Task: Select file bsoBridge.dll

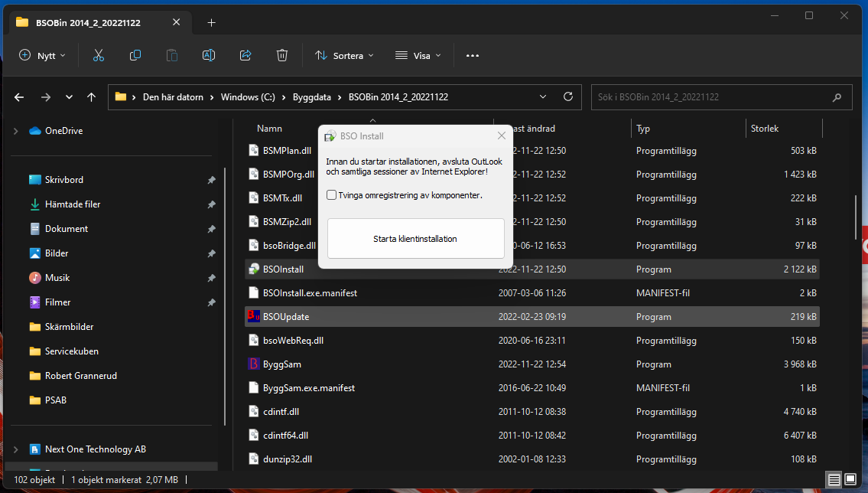Action: pyautogui.click(x=290, y=246)
